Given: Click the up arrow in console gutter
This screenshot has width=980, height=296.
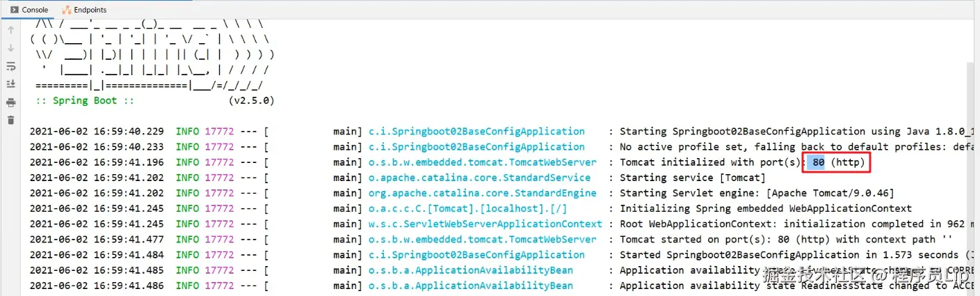Looking at the screenshot, I should pos(10,31).
